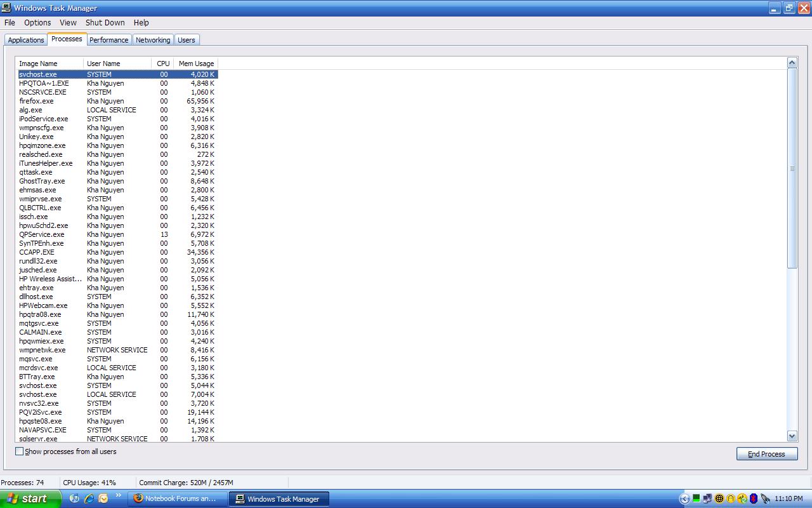This screenshot has width=812, height=508.
Task: Switch to the Applications tab
Action: 26,40
